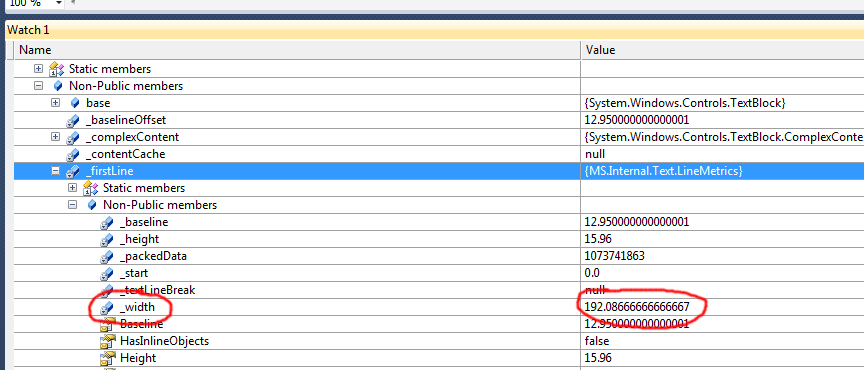864x370 pixels.
Task: Open the 100 % zoom dropdown
Action: 59,3
